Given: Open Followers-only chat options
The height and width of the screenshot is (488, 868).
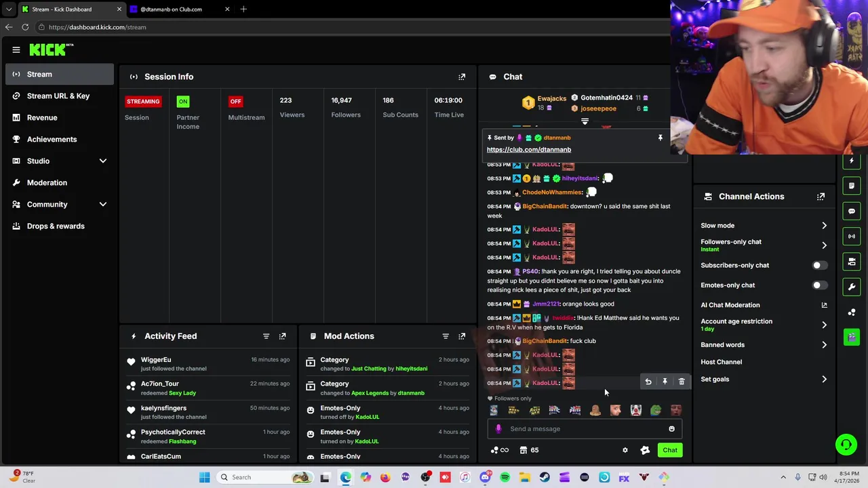Looking at the screenshot, I should pyautogui.click(x=764, y=245).
